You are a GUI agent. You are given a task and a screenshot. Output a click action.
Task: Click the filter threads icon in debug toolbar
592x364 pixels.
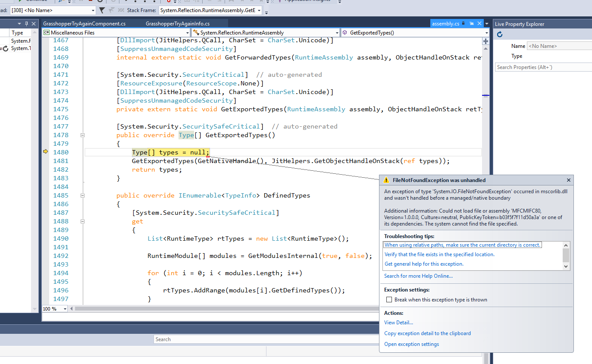click(x=102, y=10)
